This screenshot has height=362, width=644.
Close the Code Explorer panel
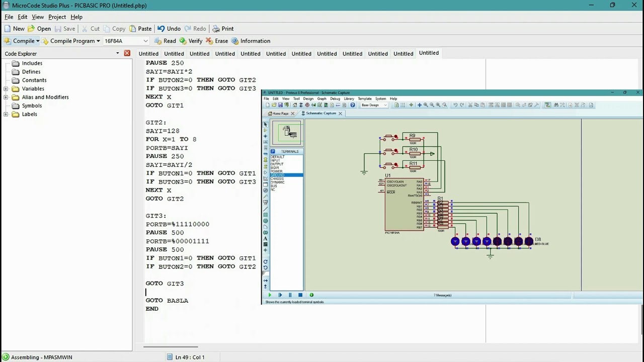(127, 53)
